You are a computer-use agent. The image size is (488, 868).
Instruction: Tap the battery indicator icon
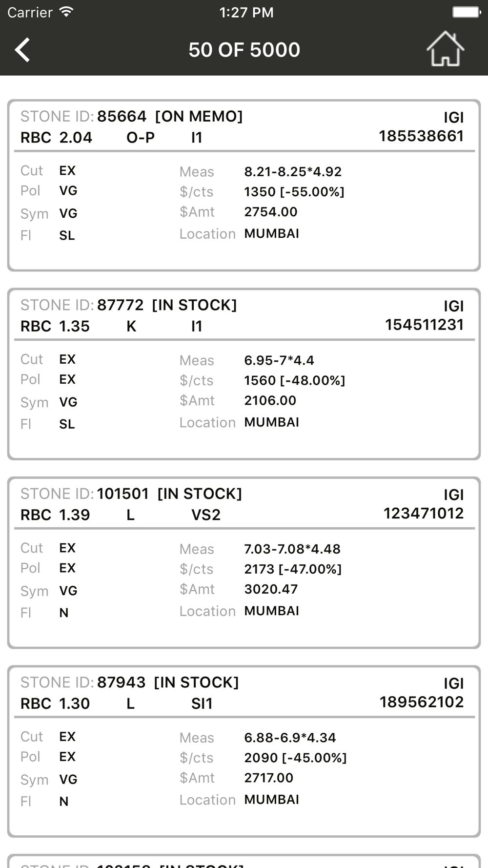point(467,12)
